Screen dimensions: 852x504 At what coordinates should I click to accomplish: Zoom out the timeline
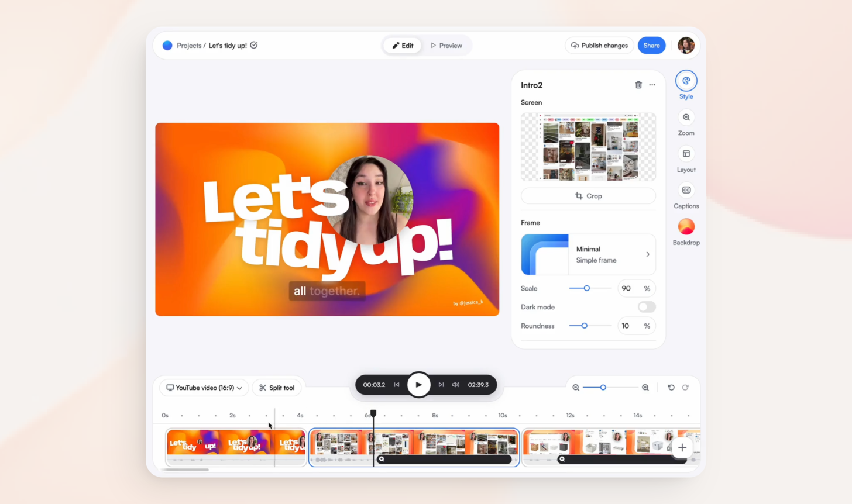tap(576, 388)
